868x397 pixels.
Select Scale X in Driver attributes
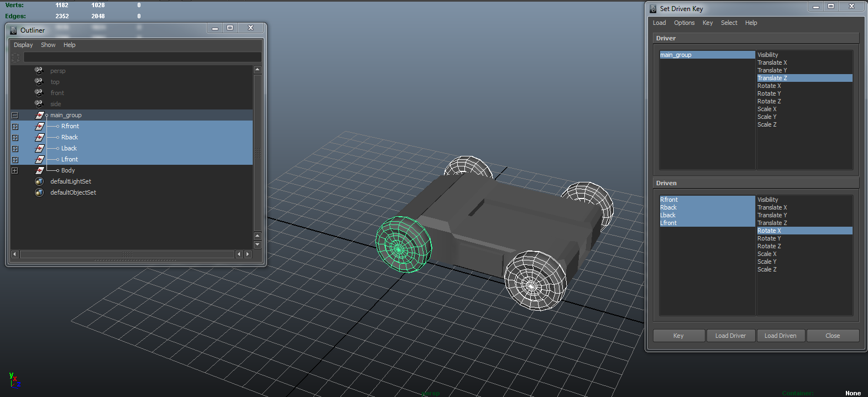coord(804,109)
